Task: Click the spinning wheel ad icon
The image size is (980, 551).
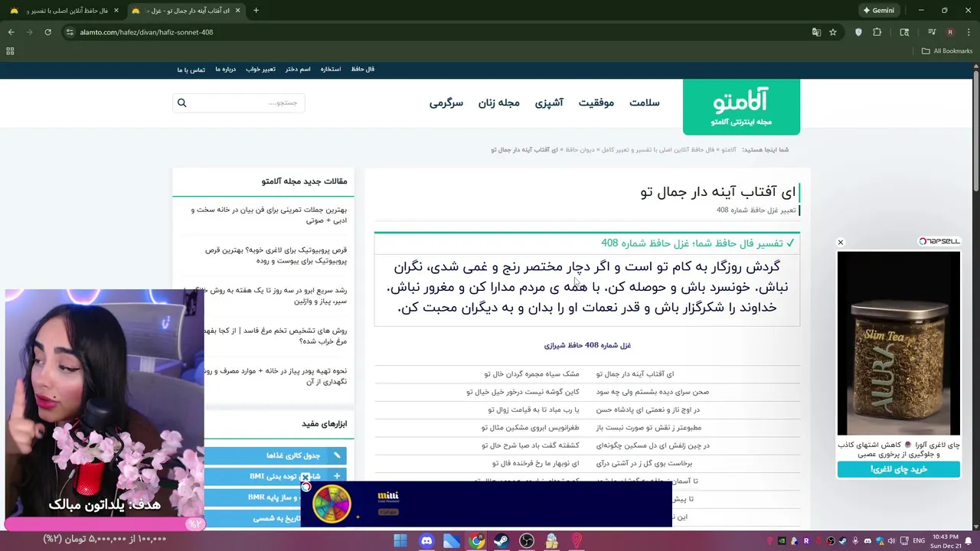Action: click(332, 504)
